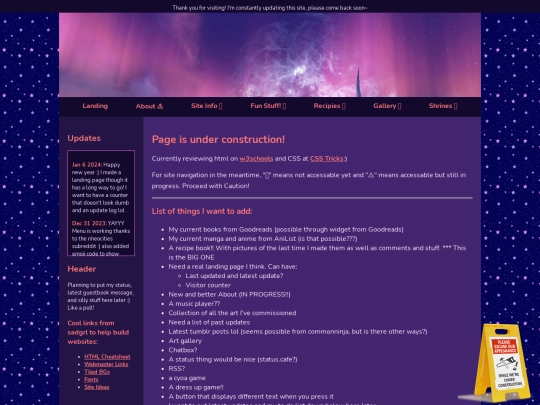Click the 'Page is under construction!' heading
540x405 pixels.
(218, 139)
